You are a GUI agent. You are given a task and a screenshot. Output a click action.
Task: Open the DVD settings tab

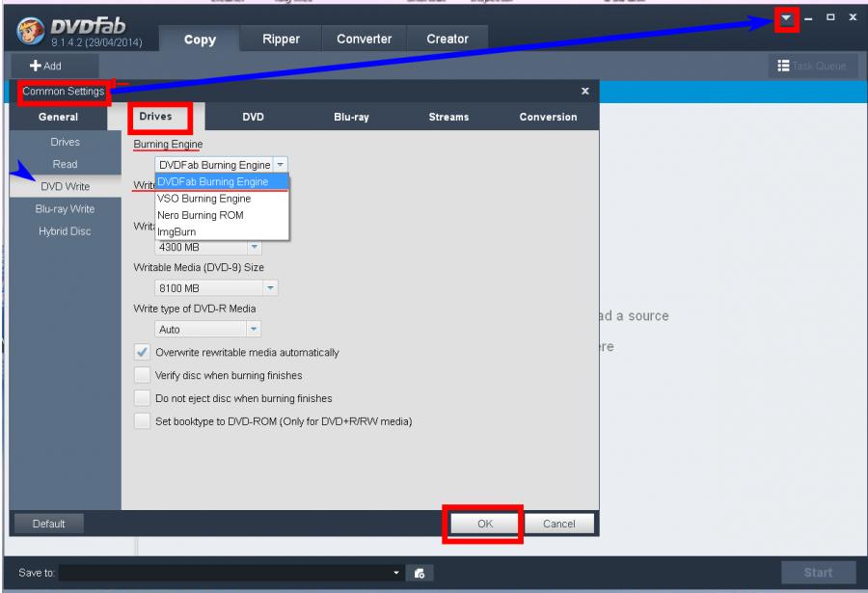point(253,117)
